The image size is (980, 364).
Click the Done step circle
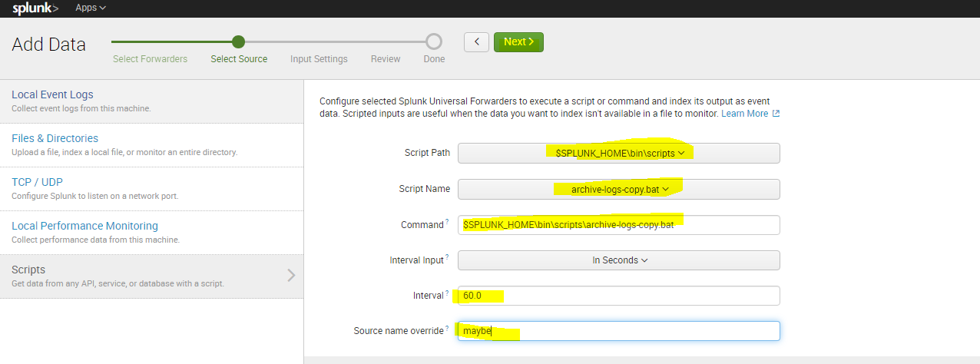(434, 41)
